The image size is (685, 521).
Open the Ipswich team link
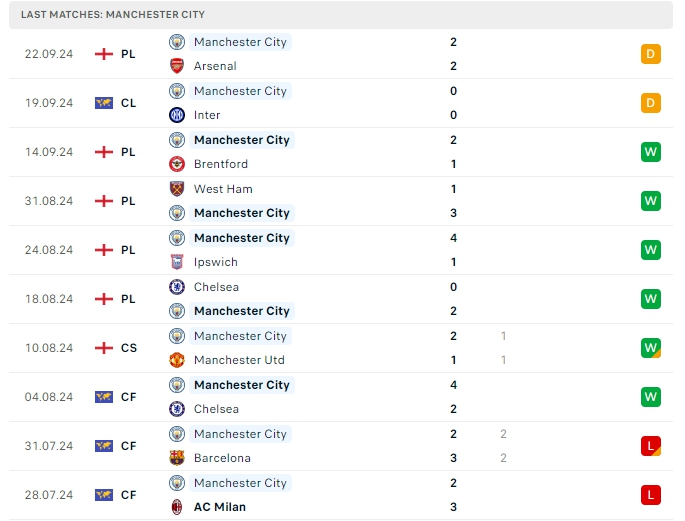point(216,262)
